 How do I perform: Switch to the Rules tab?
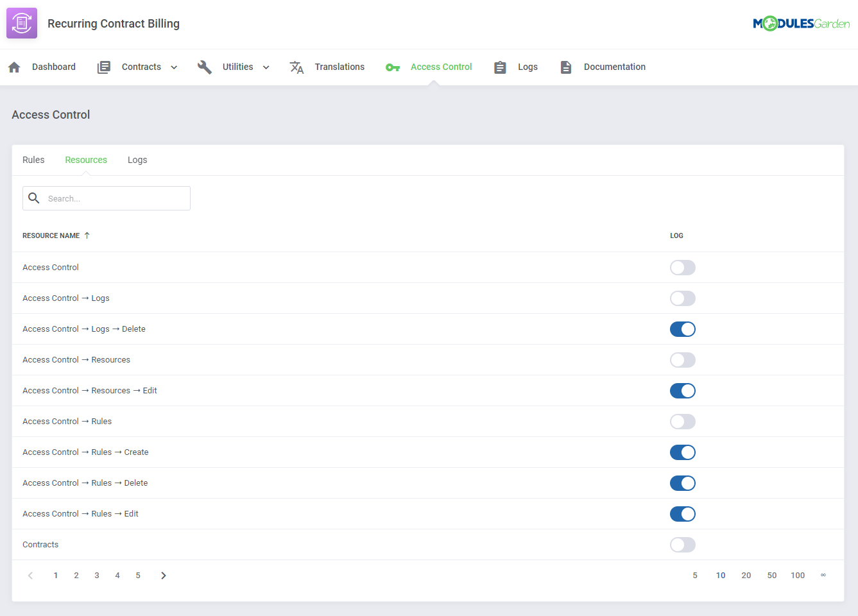pyautogui.click(x=33, y=159)
